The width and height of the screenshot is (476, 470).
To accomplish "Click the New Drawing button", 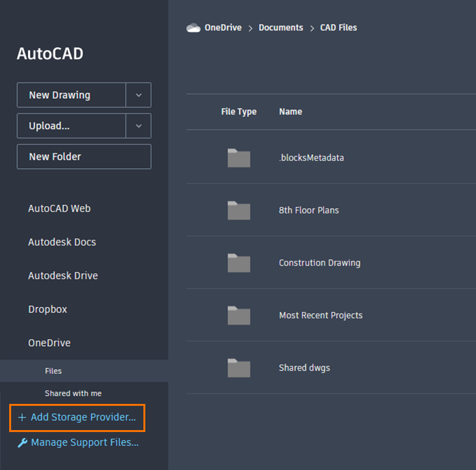I will point(71,95).
